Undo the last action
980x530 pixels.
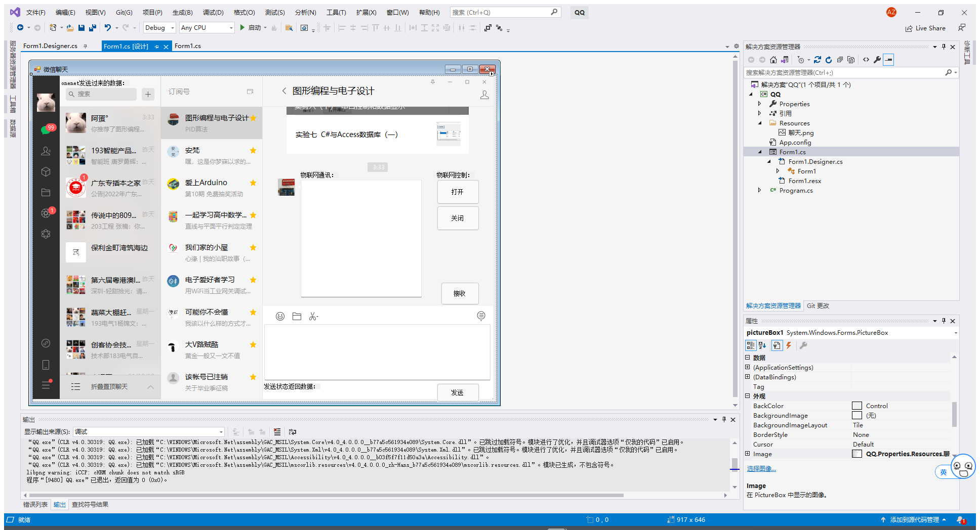click(108, 28)
